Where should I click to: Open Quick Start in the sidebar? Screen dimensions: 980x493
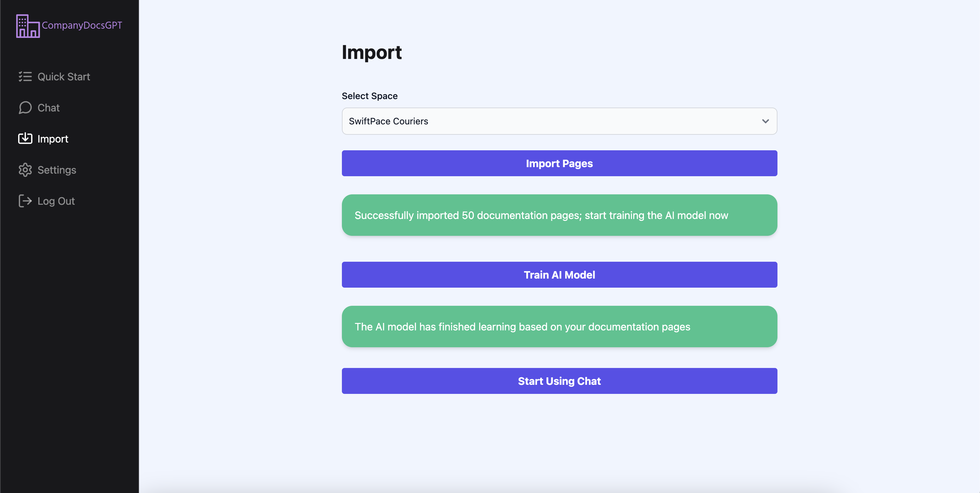point(64,77)
